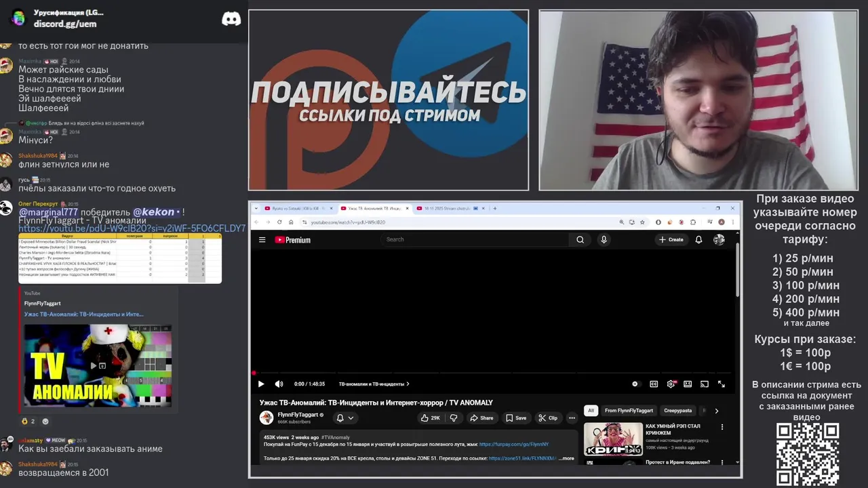The image size is (868, 488).
Task: Open video player settings gear
Action: pyautogui.click(x=671, y=384)
